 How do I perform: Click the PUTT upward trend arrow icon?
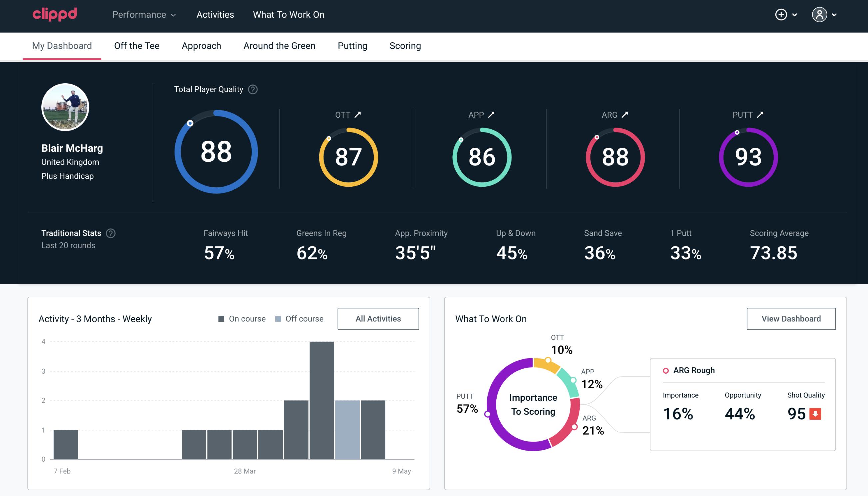tap(762, 115)
